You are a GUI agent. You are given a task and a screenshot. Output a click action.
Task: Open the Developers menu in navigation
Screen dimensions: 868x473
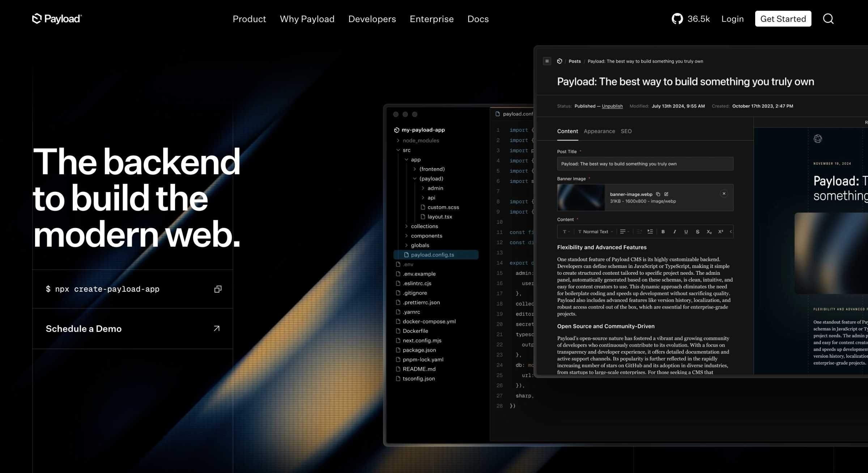(x=372, y=19)
